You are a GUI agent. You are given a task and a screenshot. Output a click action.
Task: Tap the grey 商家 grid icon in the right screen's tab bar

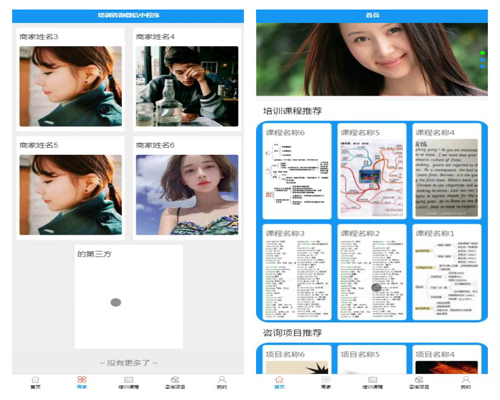pos(326,380)
